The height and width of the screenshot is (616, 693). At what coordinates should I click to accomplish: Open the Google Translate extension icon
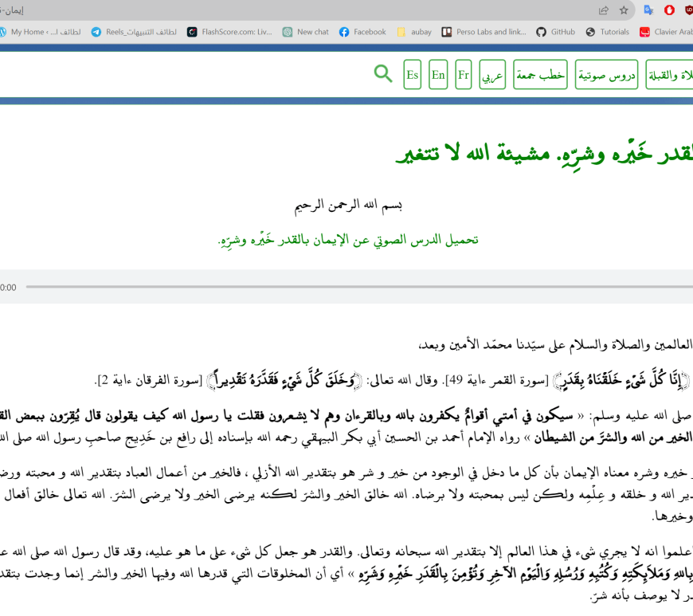tap(649, 10)
